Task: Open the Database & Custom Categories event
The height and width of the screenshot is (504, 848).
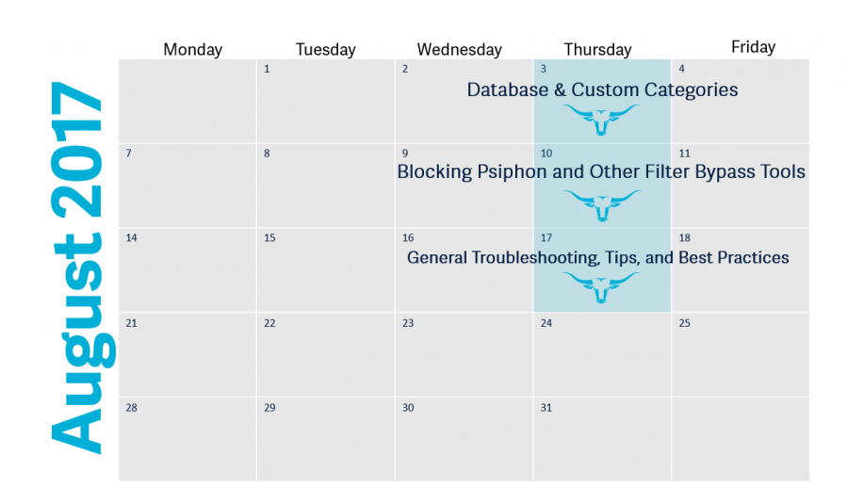Action: point(602,89)
